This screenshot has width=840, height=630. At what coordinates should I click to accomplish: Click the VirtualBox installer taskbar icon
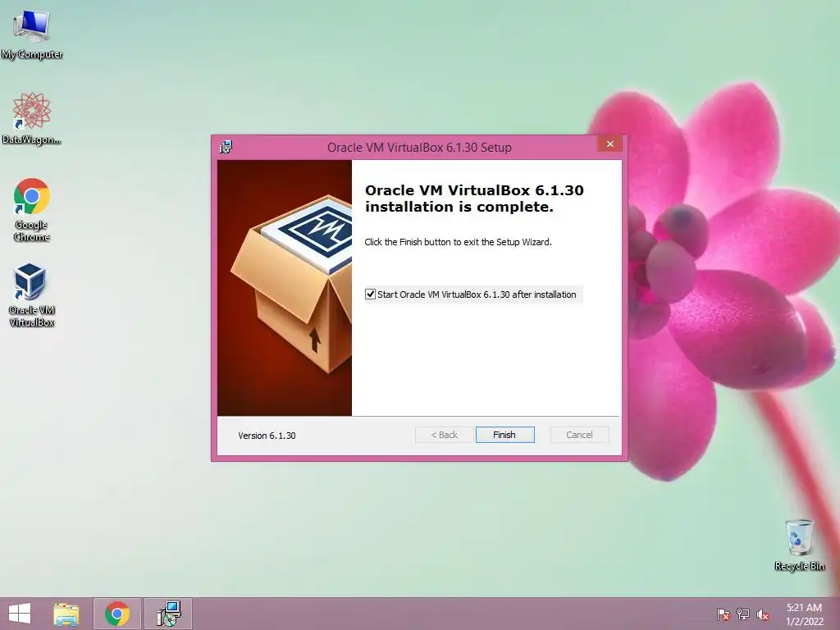pos(168,614)
